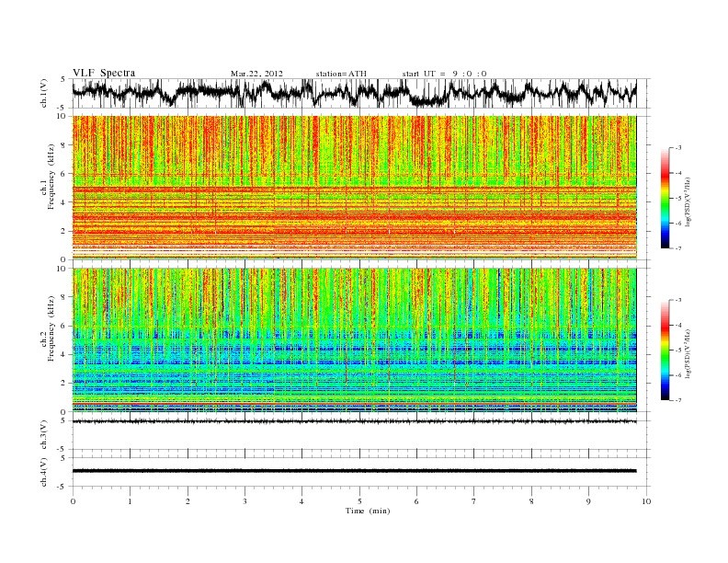Click the "2" kHz tick of the ch.2 spectrogram
728x563 pixels.
tap(64, 384)
